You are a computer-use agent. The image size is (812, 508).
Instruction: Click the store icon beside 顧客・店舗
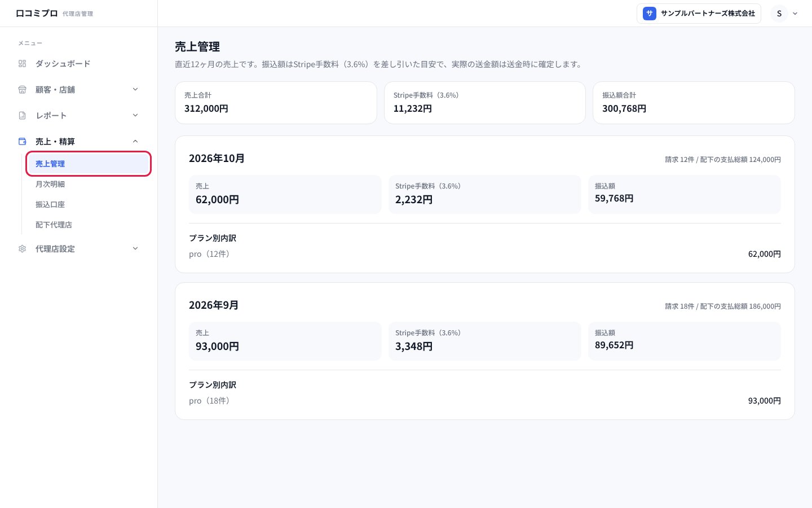click(x=23, y=90)
